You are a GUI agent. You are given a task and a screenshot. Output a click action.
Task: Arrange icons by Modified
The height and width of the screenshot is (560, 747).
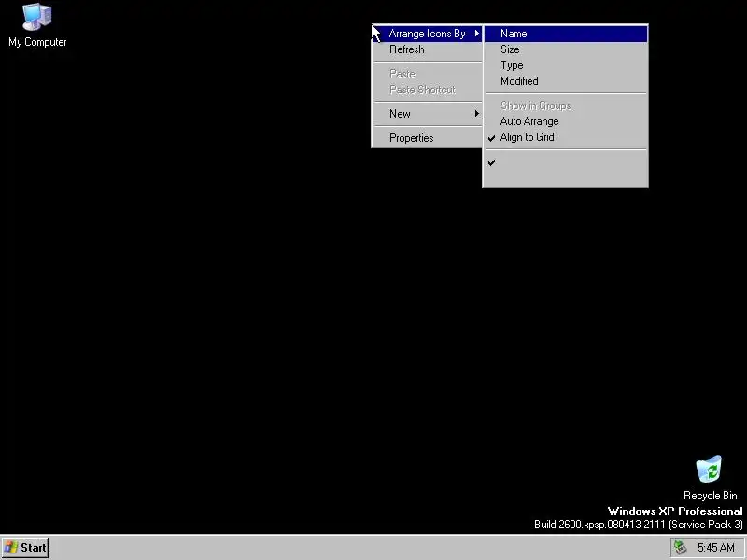point(566,81)
